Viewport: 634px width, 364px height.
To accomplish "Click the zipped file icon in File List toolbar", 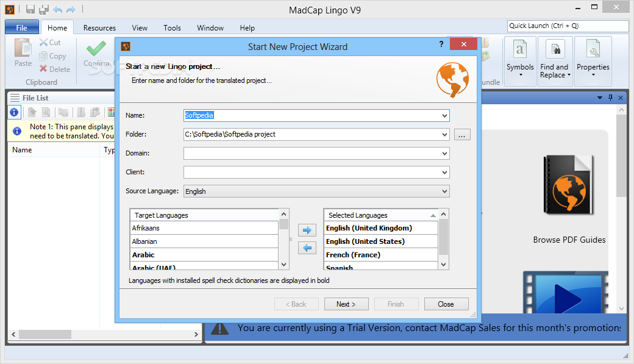I will tap(81, 112).
